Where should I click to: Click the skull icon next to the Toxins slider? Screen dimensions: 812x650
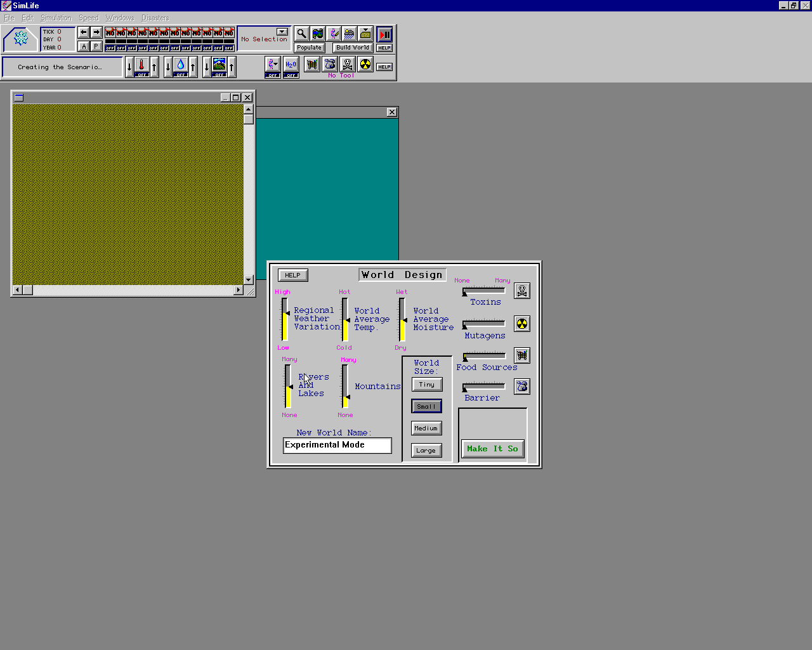point(522,291)
